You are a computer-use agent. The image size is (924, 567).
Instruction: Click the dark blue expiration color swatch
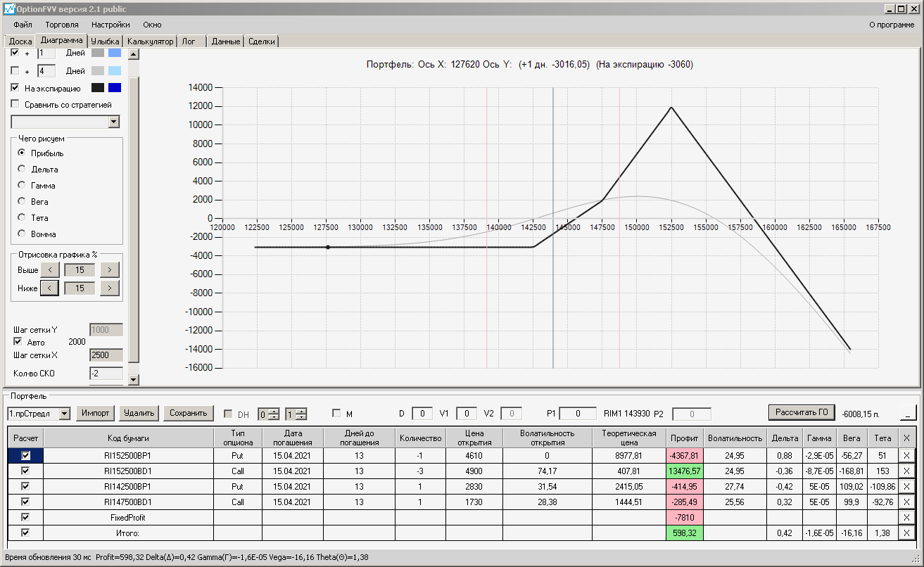click(115, 88)
